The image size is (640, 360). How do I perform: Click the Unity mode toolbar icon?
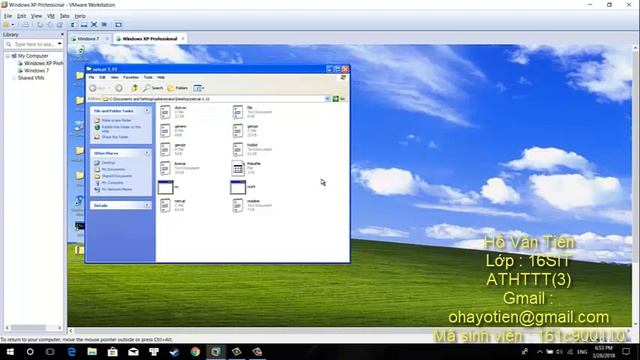click(x=104, y=25)
